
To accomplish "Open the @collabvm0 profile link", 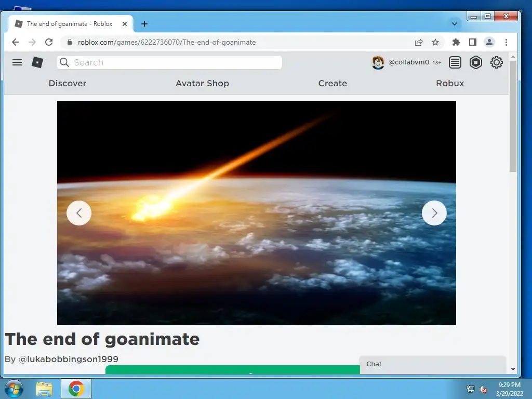I will tap(408, 62).
